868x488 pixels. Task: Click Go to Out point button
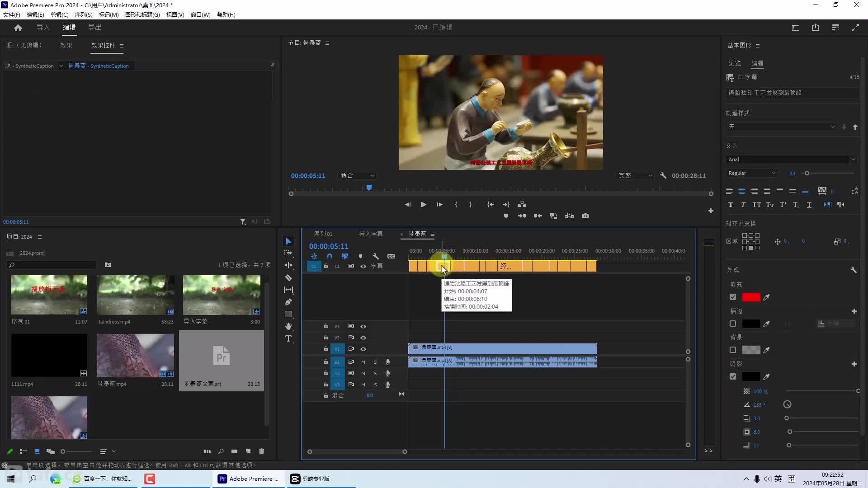tap(506, 205)
